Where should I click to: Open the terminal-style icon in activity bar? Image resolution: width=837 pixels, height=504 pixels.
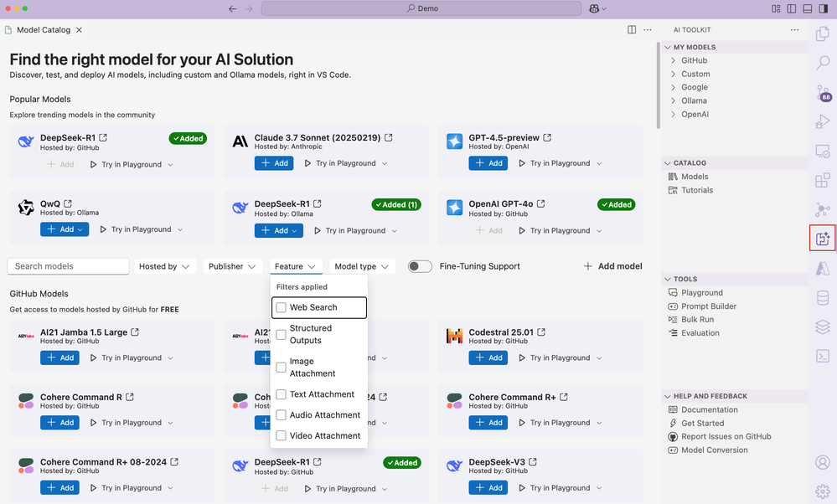pos(823,356)
